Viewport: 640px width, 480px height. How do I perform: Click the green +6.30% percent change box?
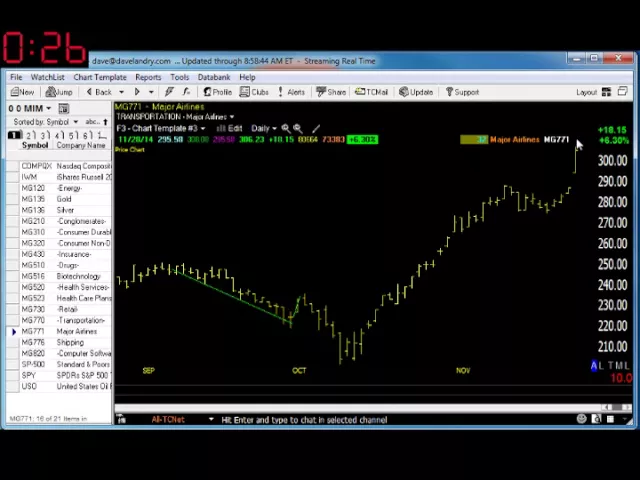[x=362, y=140]
